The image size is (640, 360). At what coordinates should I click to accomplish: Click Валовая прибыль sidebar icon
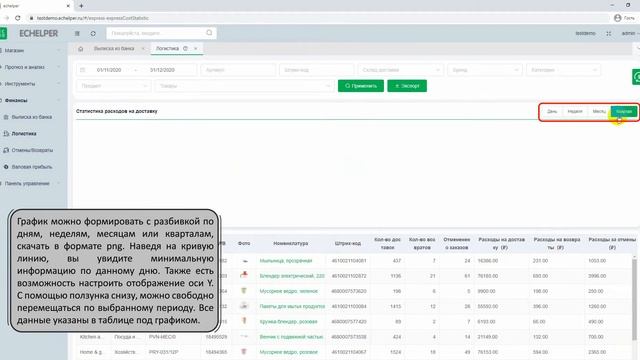point(6,167)
